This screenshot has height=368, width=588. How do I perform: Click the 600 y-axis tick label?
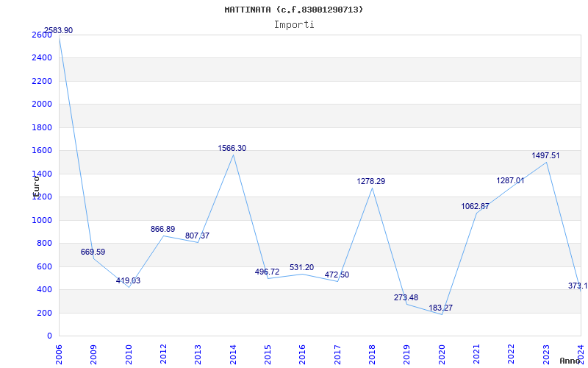click(x=44, y=266)
